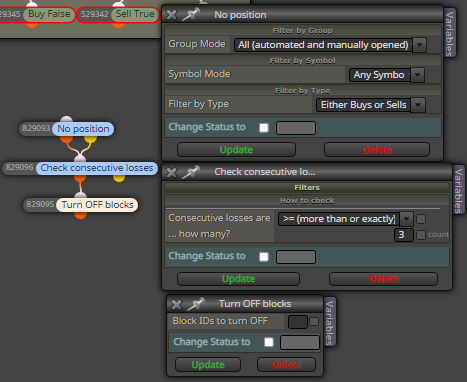Click Update in the No position panel

click(236, 150)
